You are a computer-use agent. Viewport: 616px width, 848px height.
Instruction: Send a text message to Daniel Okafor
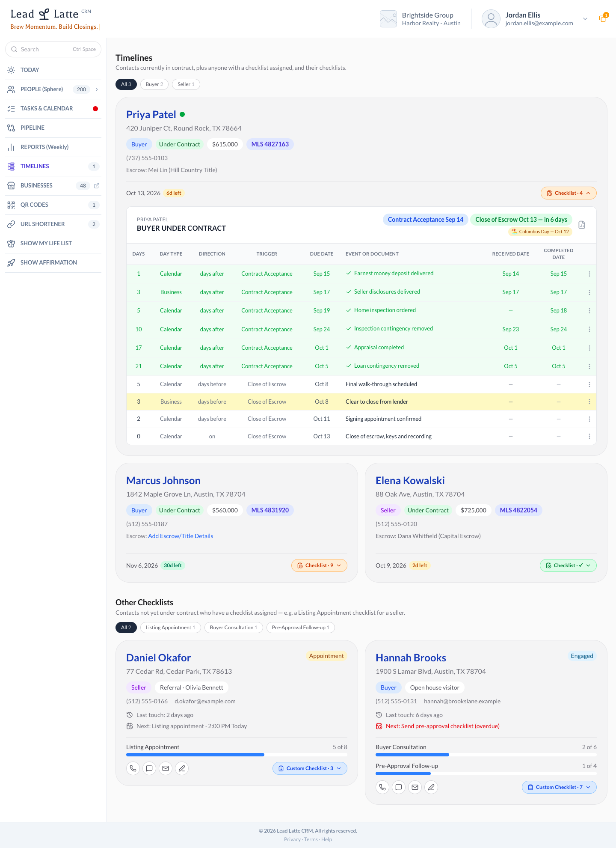[x=149, y=768]
